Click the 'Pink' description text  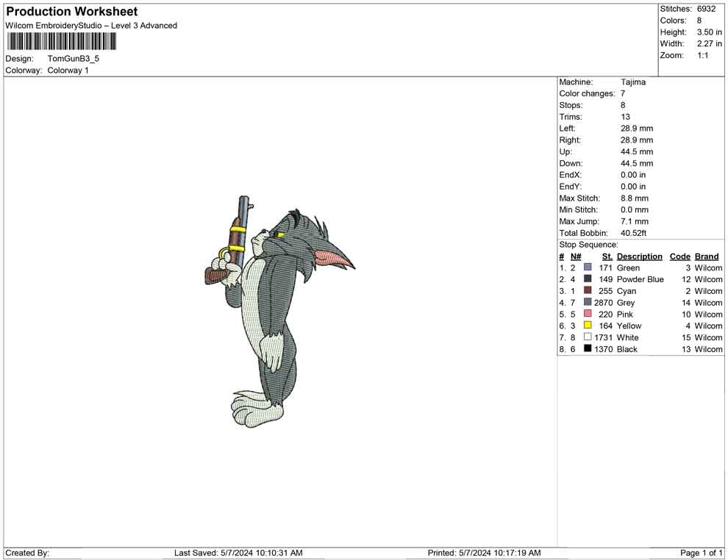coord(625,314)
